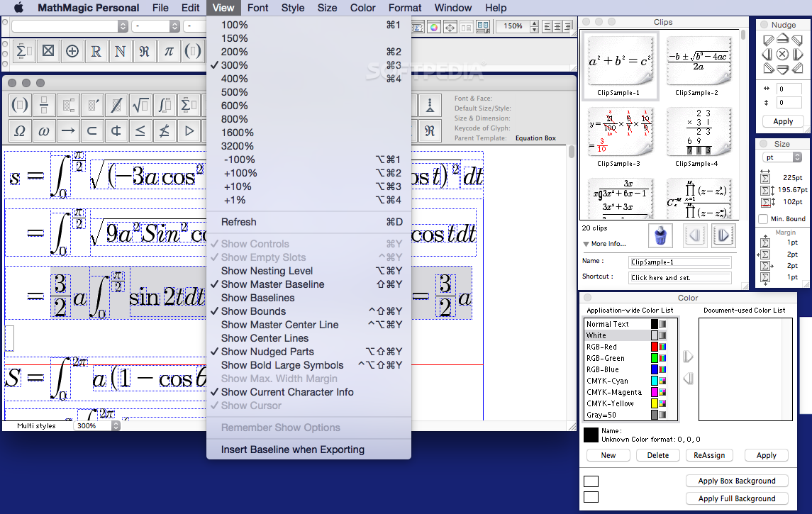812x514 pixels.
Task: Select the fraction template tool
Action: (x=44, y=105)
